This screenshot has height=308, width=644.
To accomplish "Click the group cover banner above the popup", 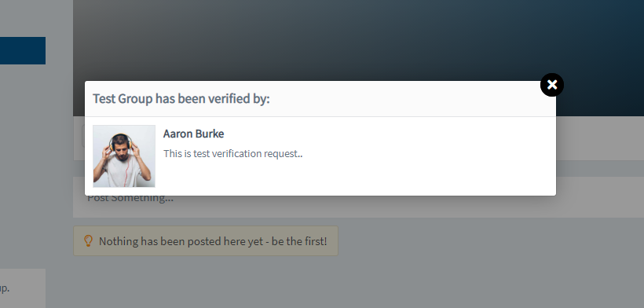I will tap(358, 40).
